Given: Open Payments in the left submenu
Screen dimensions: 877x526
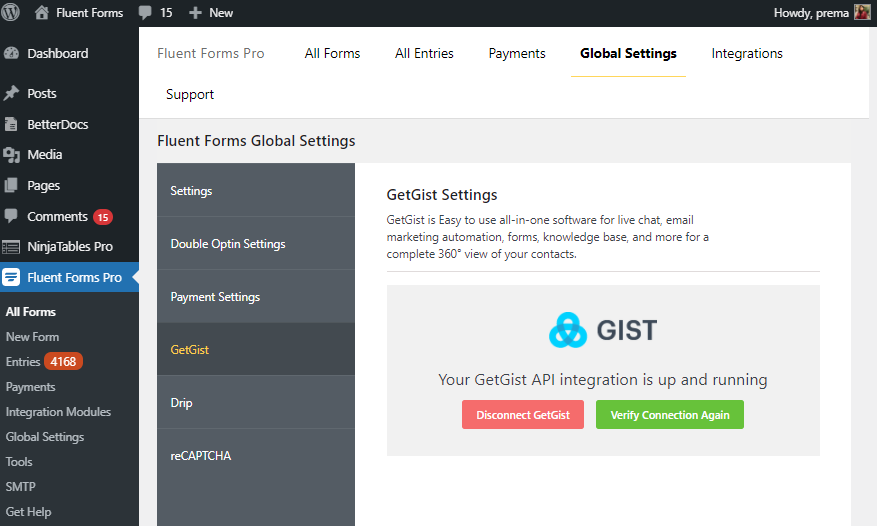Looking at the screenshot, I should click(31, 387).
